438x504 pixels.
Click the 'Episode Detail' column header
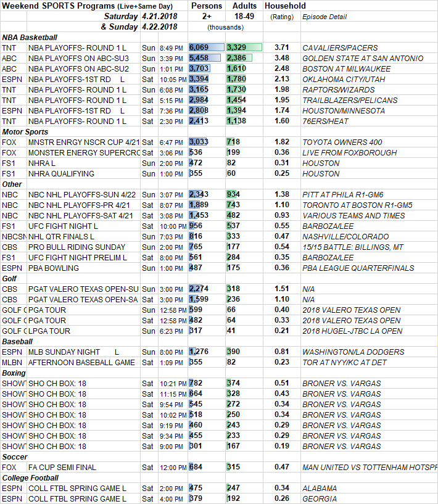coord(324,17)
